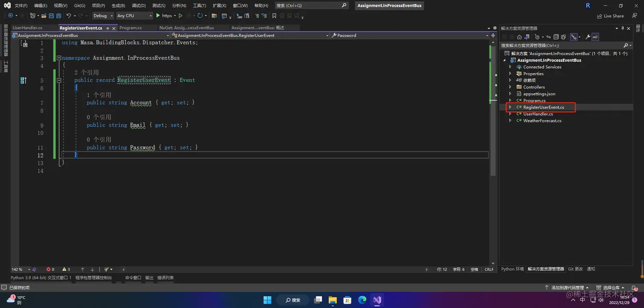Click the Visual Studio view switch icon in Solution Explorer
The height and width of the screenshot is (308, 644).
526,37
